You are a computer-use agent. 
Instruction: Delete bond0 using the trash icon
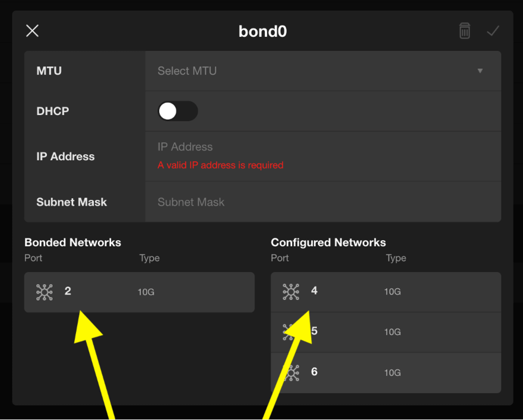tap(464, 31)
